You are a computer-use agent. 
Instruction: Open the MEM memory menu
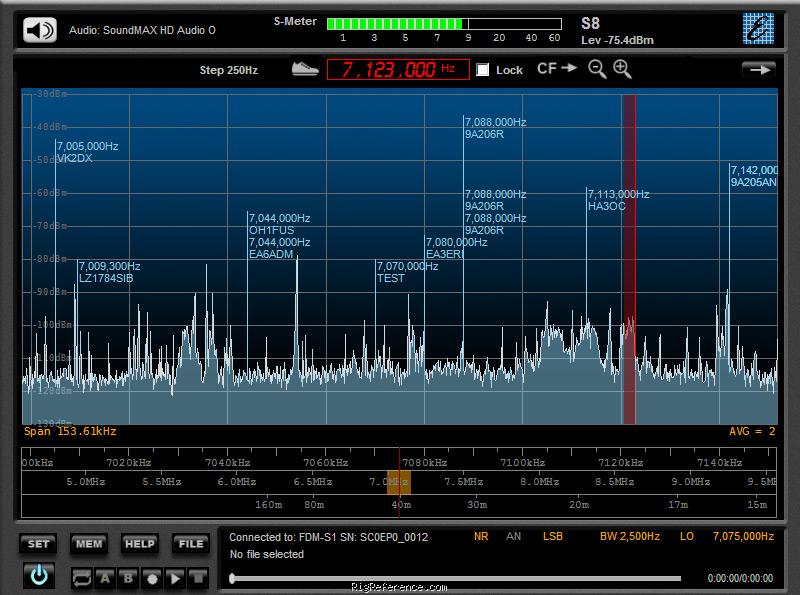pos(89,544)
